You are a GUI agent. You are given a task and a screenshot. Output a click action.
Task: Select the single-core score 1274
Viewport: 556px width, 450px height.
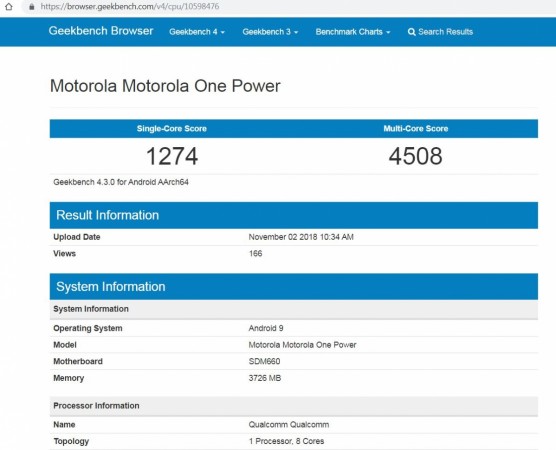point(172,156)
